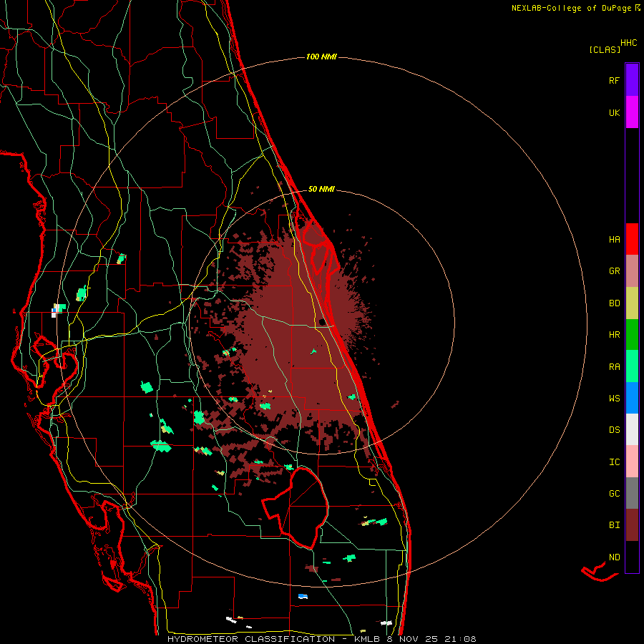Click the "GC" legend label
The height and width of the screenshot is (644, 644).
[x=614, y=494]
